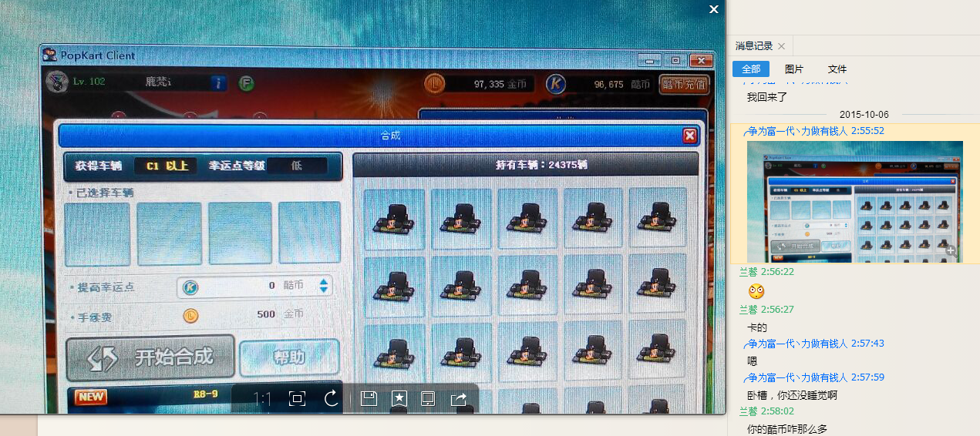
Task: Click the K icon in the 提高幸运点 field
Action: [190, 287]
